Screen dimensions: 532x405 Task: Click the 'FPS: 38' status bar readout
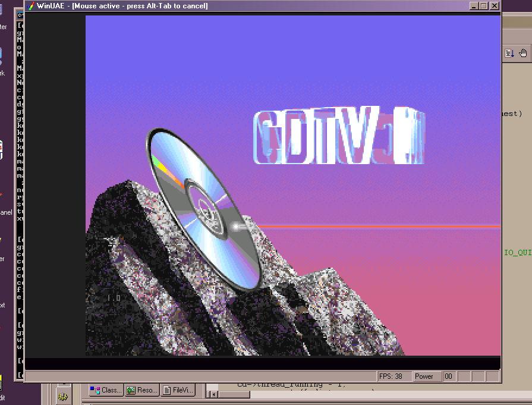tap(394, 376)
